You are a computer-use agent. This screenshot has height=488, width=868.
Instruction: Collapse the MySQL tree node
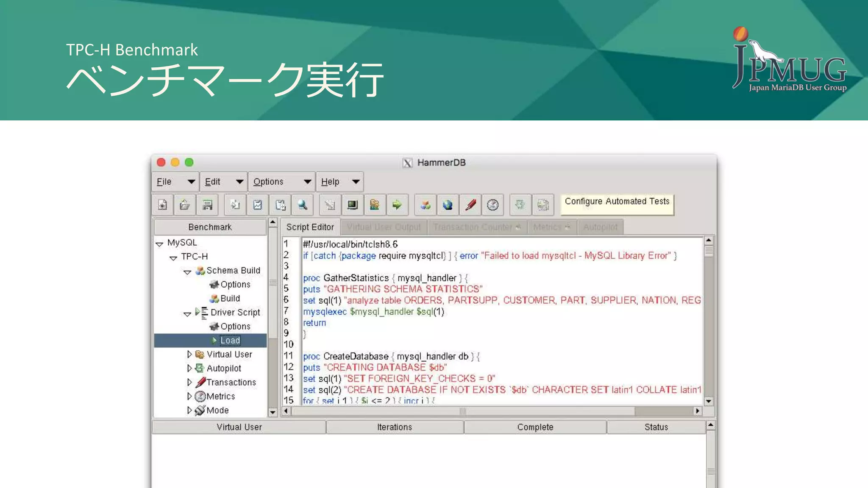tap(159, 244)
